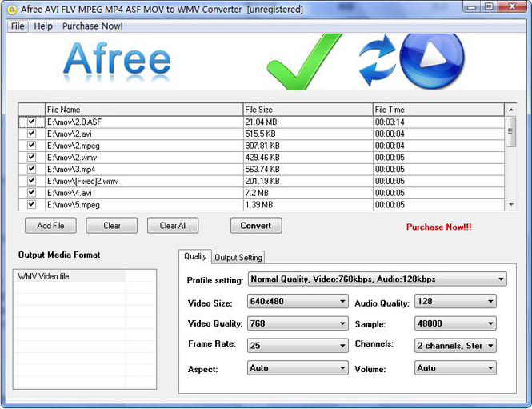
Task: Open the Profile setting dropdown
Action: click(x=378, y=279)
